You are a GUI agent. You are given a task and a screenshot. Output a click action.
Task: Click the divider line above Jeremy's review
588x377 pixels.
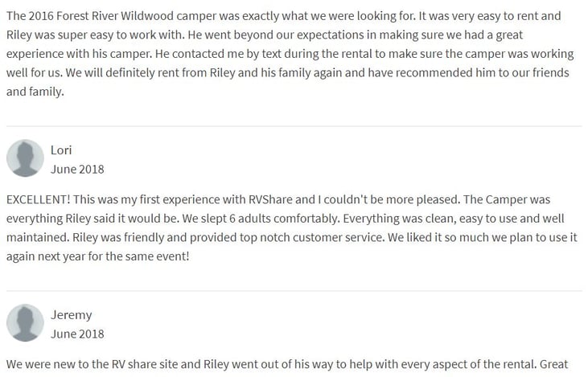294,291
